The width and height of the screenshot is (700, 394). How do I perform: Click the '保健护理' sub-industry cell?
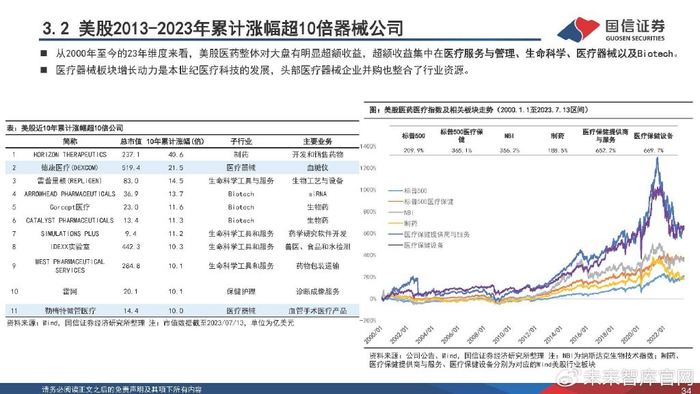[241, 291]
